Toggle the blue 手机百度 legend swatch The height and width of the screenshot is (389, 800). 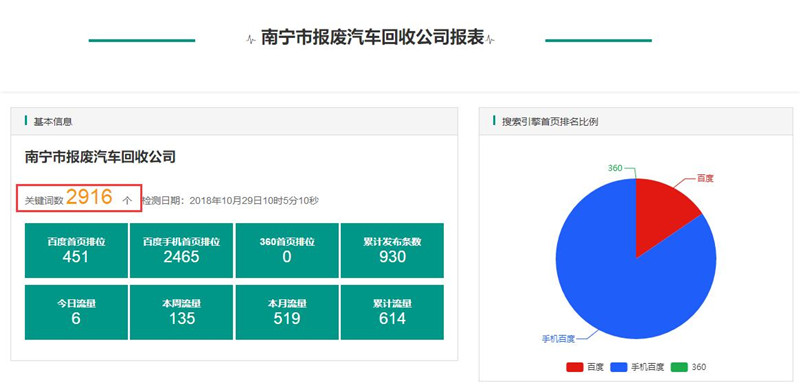(619, 367)
